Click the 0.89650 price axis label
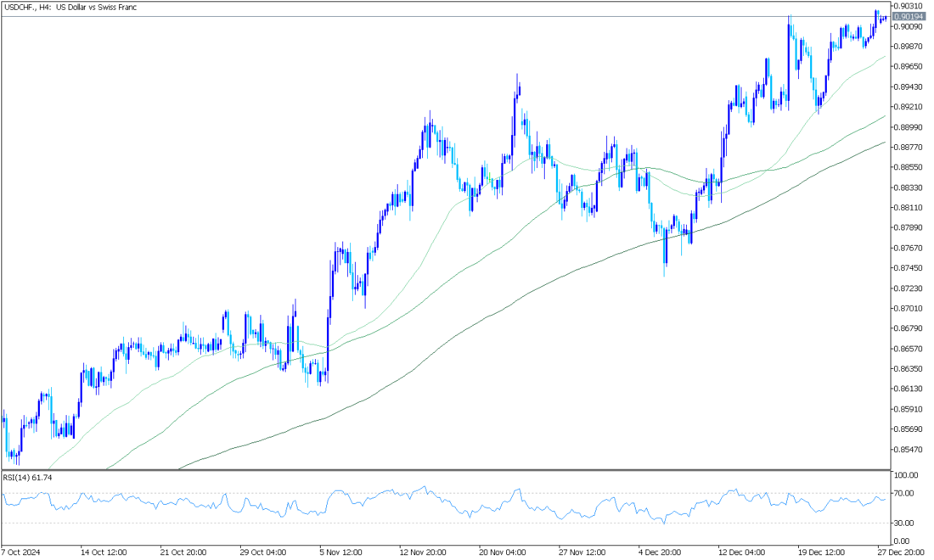 point(908,67)
